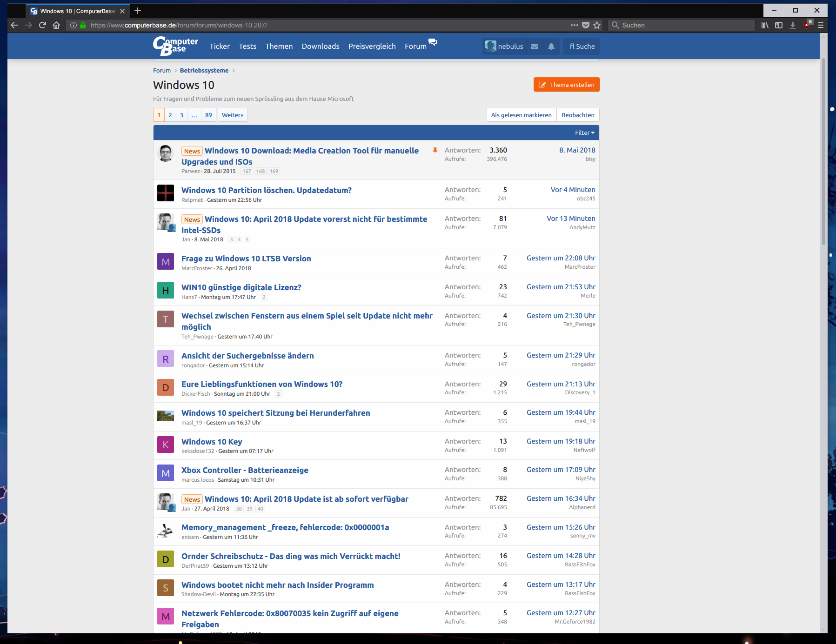836x644 pixels.
Task: Go to page 2 of the thread list
Action: click(x=170, y=115)
